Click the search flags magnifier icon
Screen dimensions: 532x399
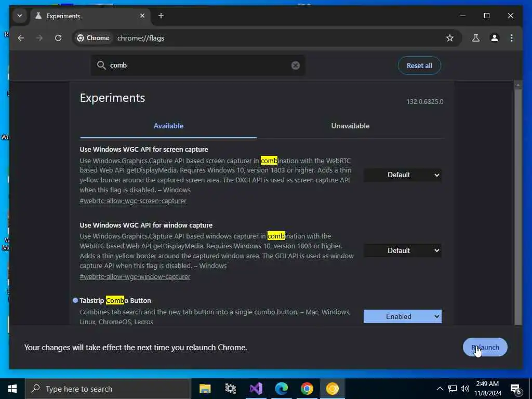point(101,65)
